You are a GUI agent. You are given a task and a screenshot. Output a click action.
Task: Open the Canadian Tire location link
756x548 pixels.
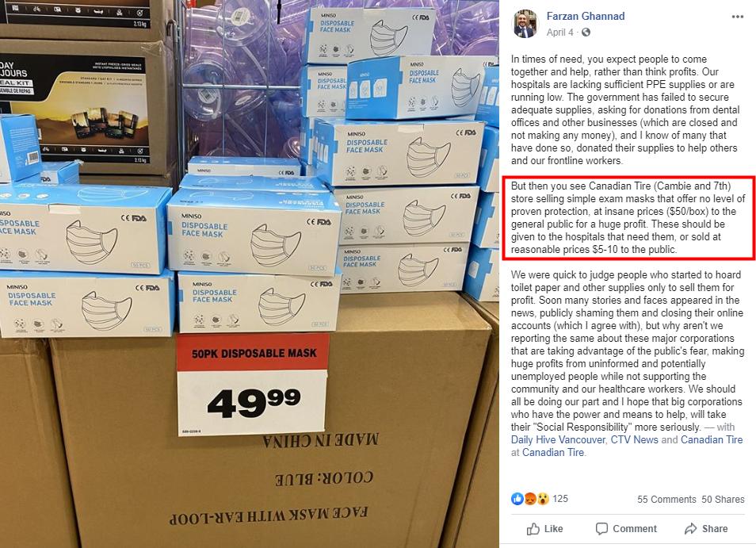coord(552,453)
